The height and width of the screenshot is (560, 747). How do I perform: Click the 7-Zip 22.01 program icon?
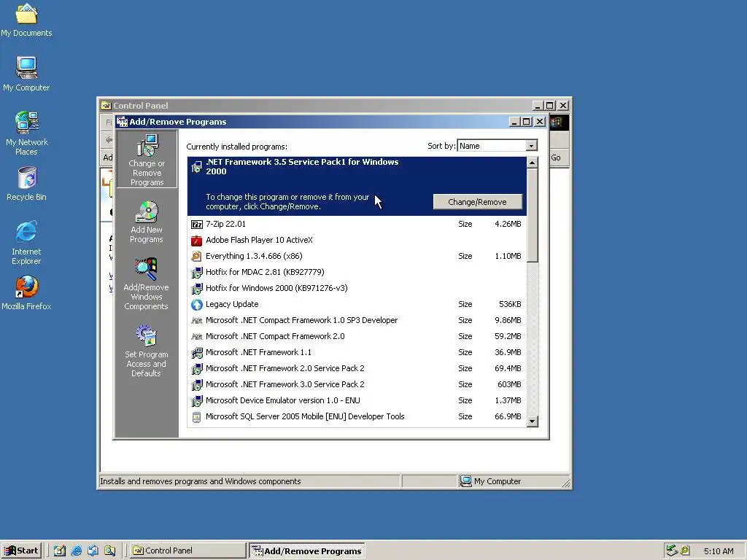click(x=197, y=225)
